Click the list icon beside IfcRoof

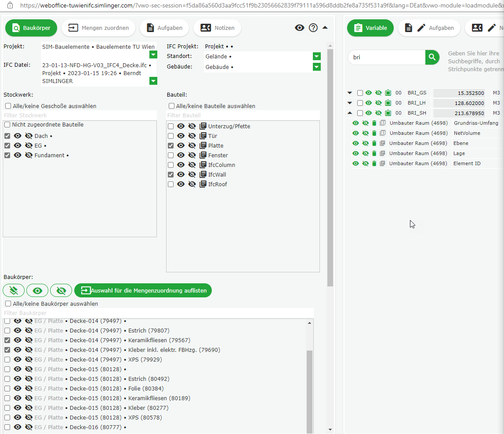click(x=203, y=184)
